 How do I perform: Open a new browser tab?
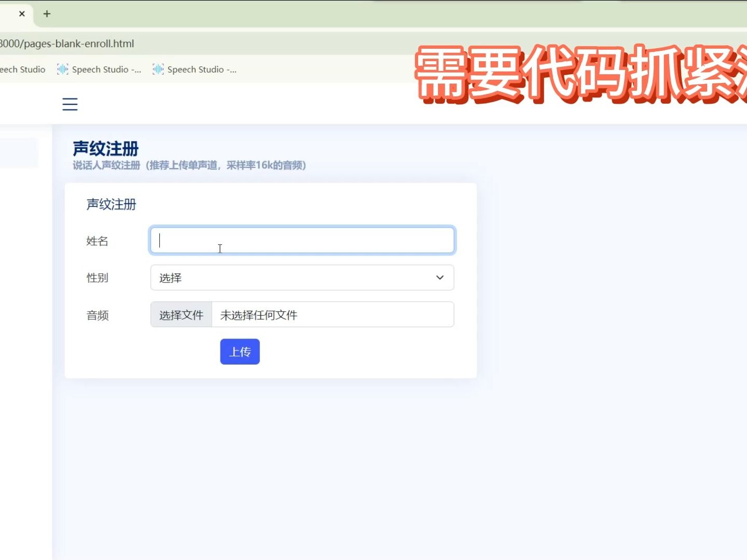(x=47, y=14)
